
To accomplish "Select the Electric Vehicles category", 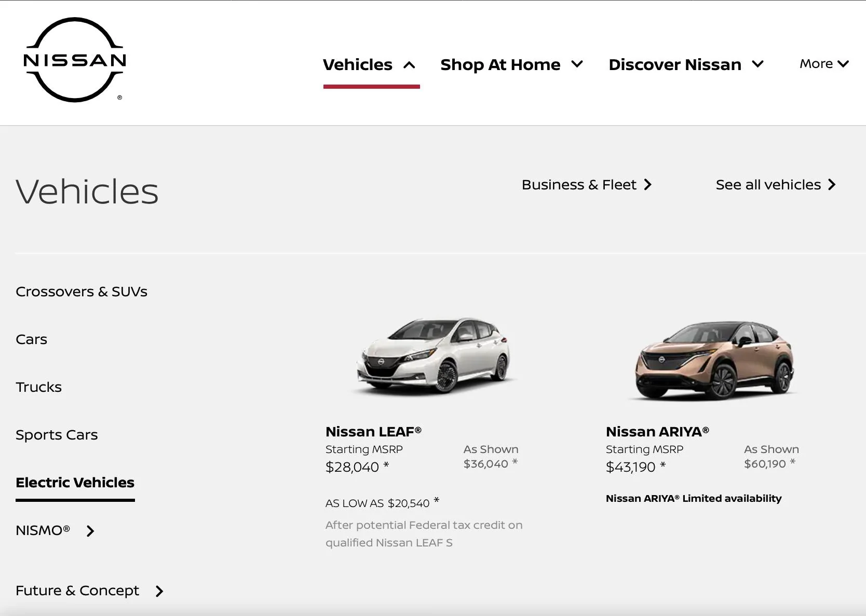I will click(x=75, y=483).
